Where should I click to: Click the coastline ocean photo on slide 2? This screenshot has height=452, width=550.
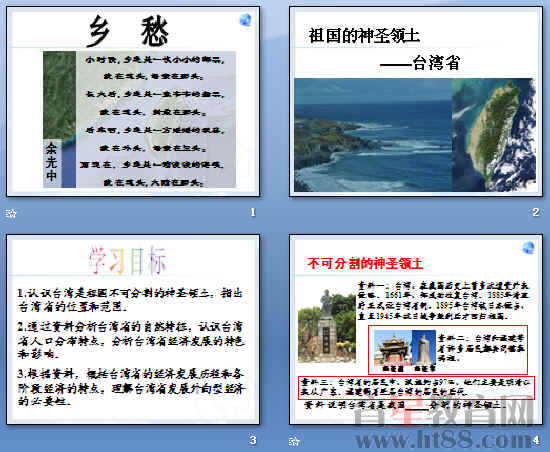(x=373, y=135)
